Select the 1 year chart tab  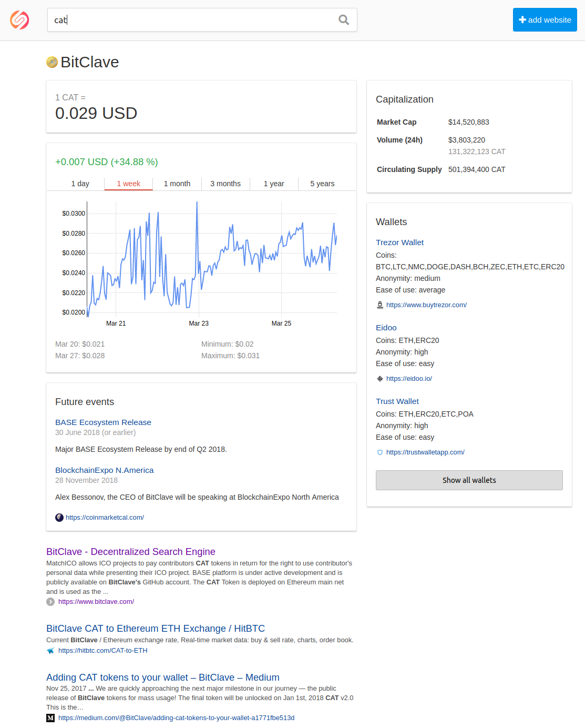[x=274, y=184]
